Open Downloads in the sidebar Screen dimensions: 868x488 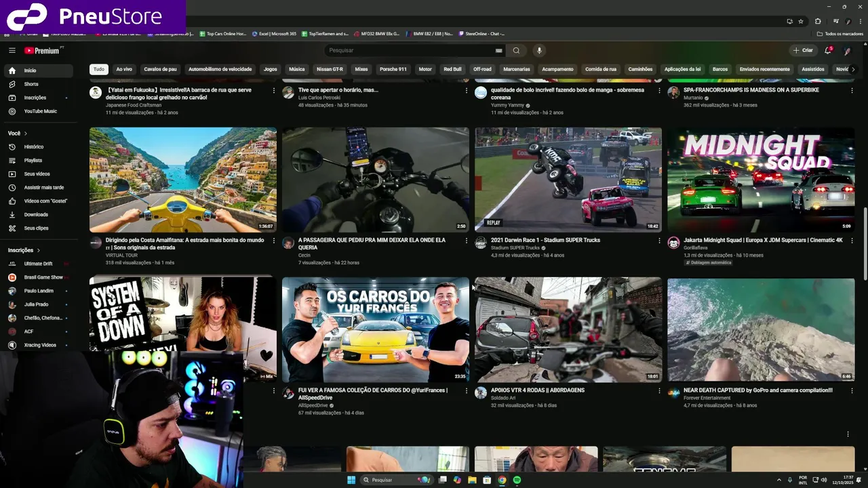(38, 214)
